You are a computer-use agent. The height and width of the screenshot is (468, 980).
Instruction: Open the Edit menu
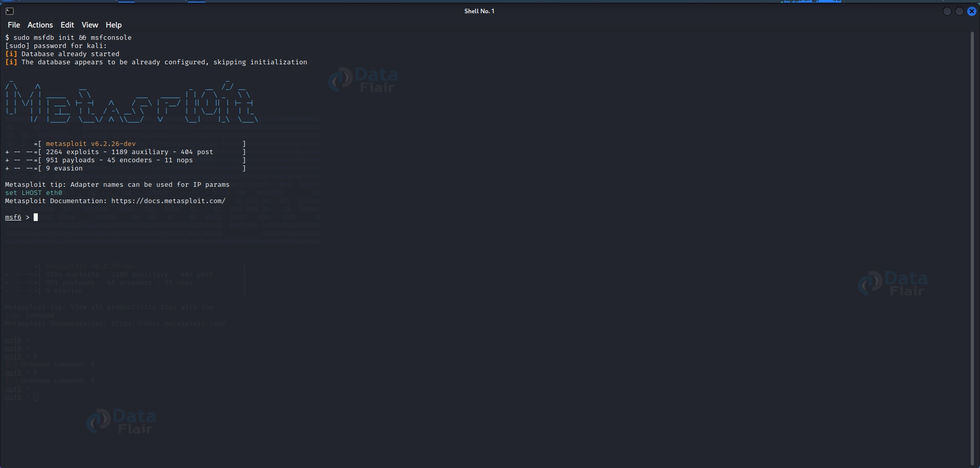point(67,25)
